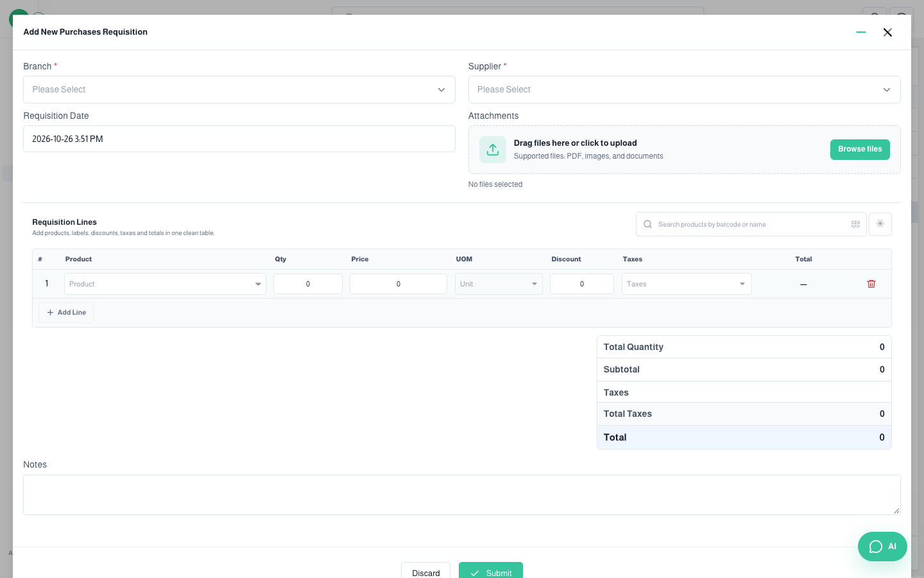Click the upload arrow icon in Attachments
Screen dimensions: 924x578
(493, 150)
